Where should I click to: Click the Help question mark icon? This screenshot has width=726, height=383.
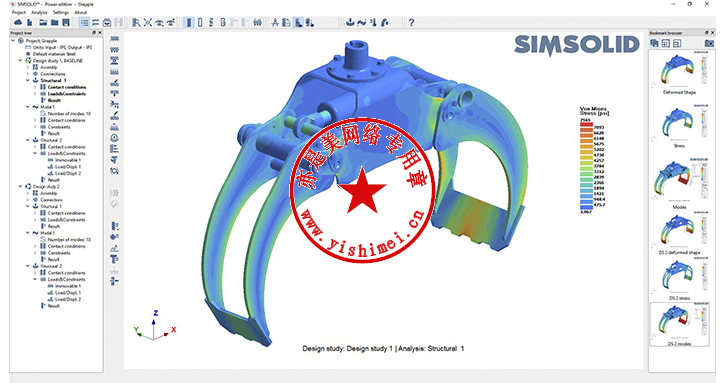[411, 22]
